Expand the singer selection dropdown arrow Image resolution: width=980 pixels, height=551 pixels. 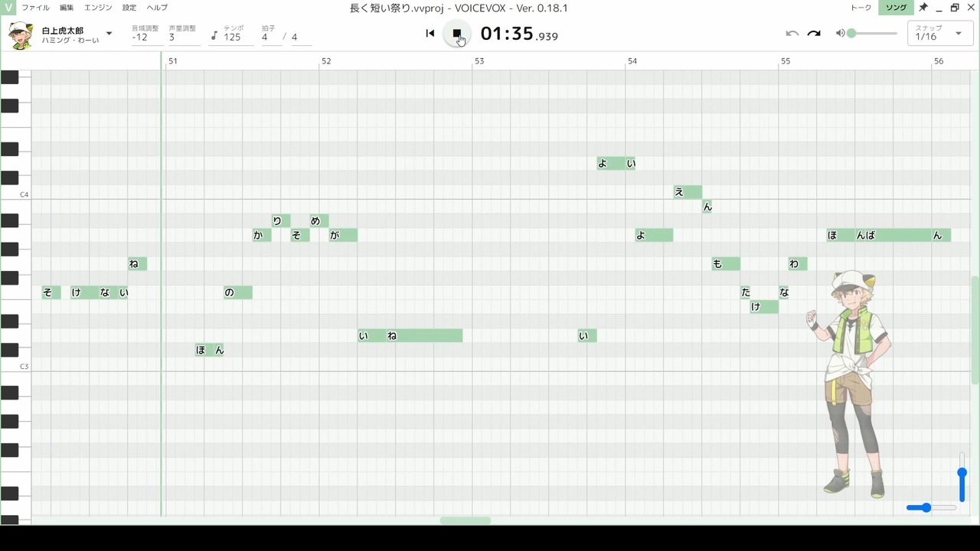[x=109, y=34]
